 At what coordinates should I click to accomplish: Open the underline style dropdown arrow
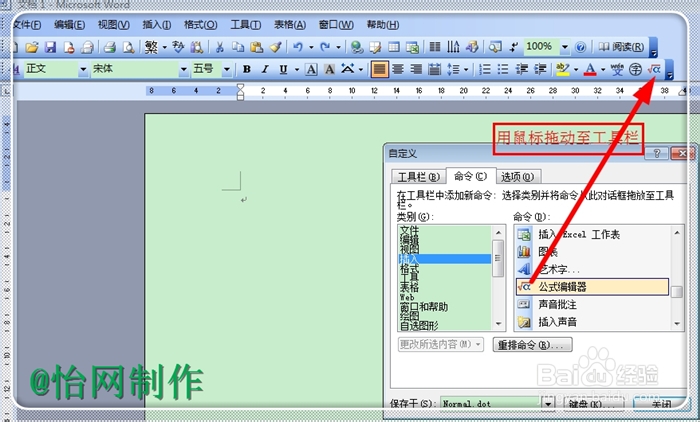pyautogui.click(x=297, y=70)
